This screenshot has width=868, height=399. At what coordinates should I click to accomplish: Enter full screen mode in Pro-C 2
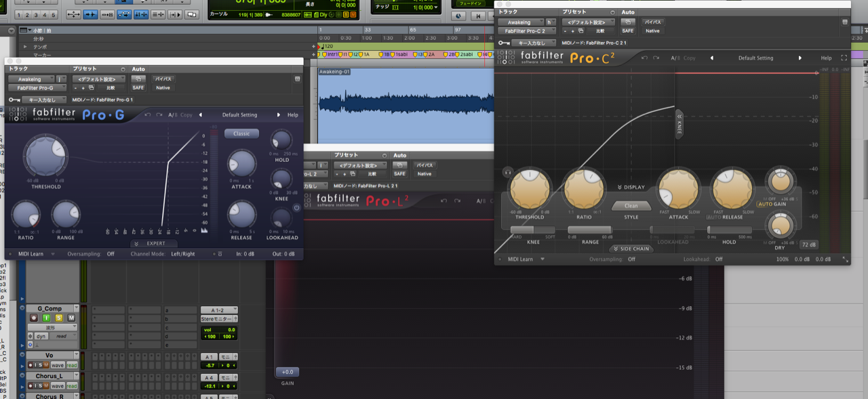pos(844,58)
